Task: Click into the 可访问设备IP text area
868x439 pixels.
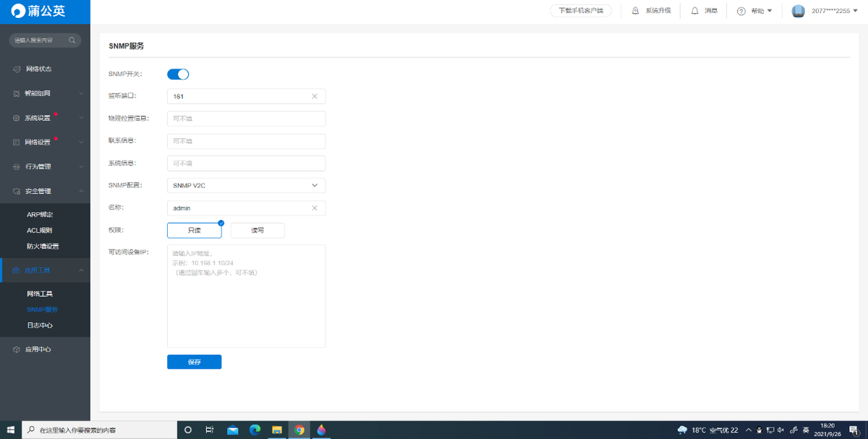Action: click(246, 304)
